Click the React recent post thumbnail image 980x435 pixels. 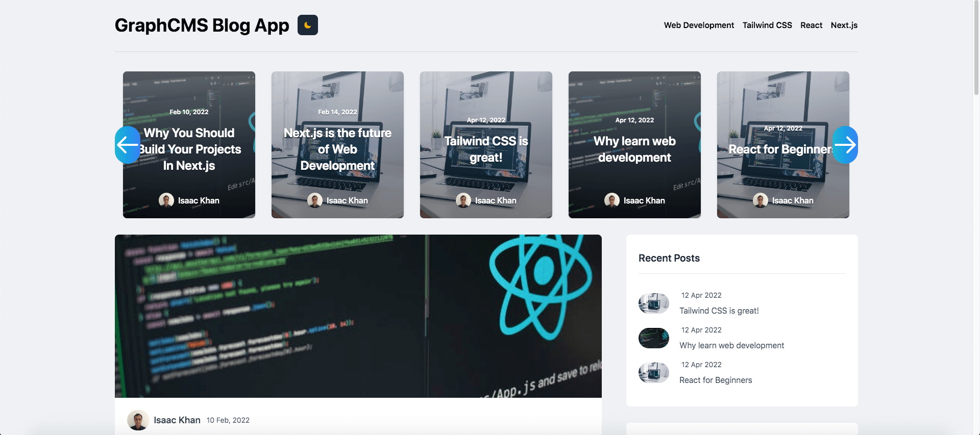[654, 373]
